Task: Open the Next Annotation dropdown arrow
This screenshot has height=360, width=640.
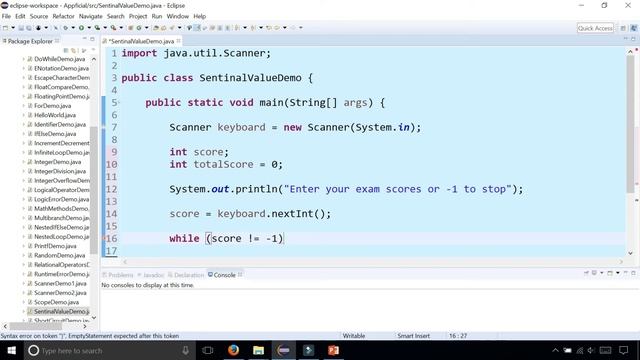Action: tap(245, 28)
